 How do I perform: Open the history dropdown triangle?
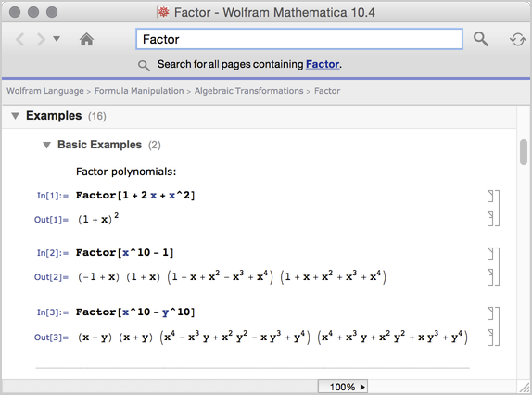tap(57, 39)
